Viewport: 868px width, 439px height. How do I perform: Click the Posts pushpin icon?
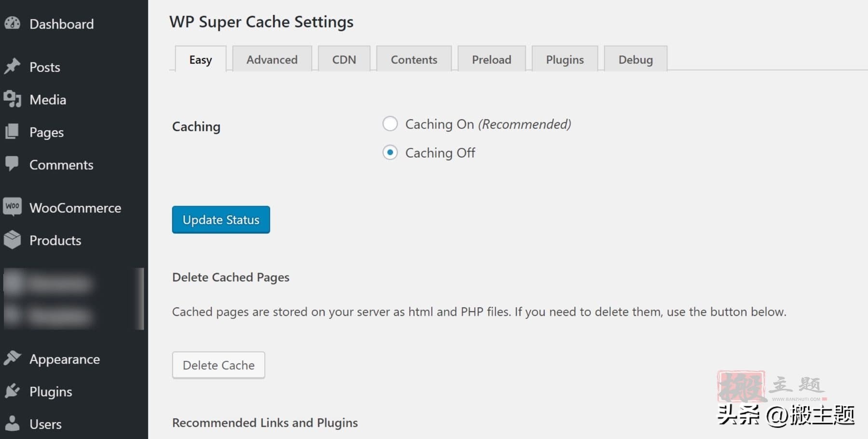(13, 66)
